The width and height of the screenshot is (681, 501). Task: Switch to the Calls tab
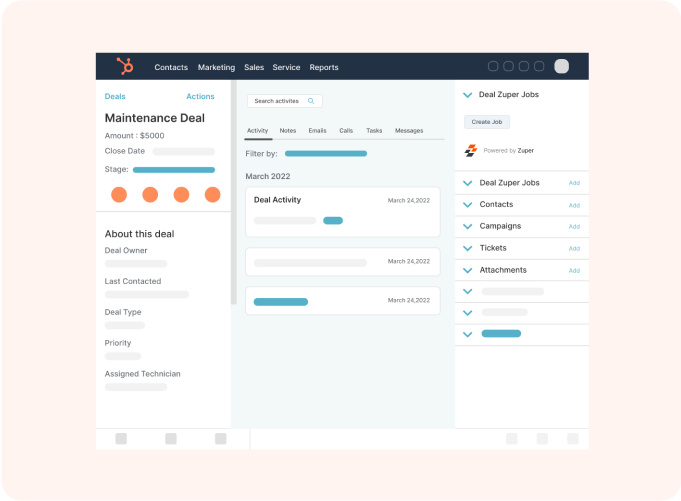[x=346, y=131]
